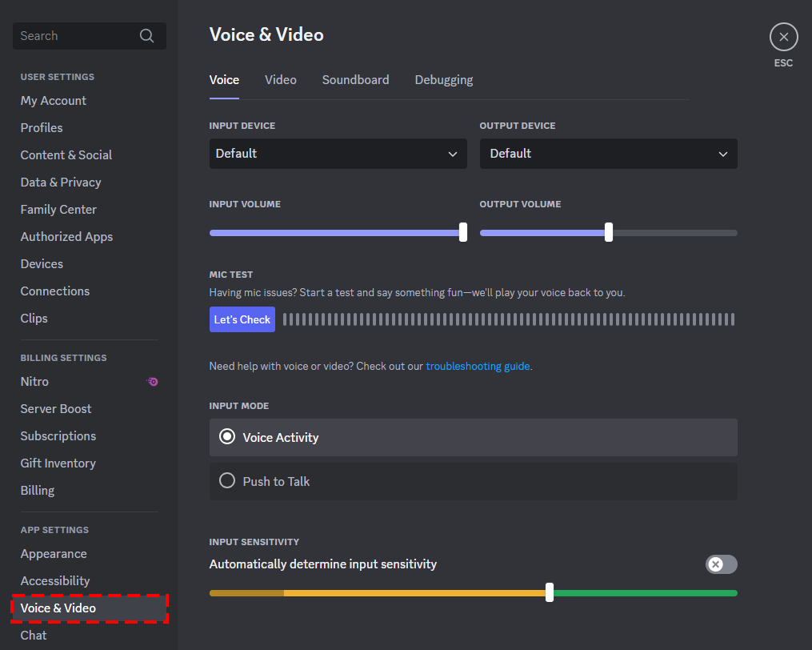
Task: Click into the settings Search field
Action: [x=76, y=36]
